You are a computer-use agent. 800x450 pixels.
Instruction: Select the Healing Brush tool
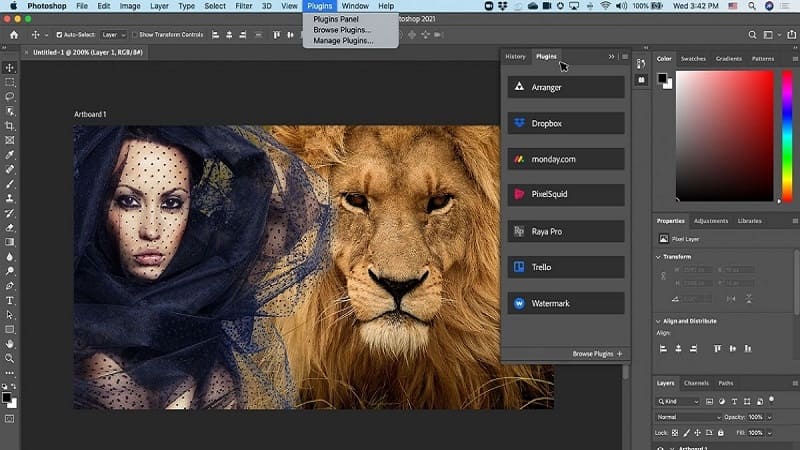click(10, 169)
